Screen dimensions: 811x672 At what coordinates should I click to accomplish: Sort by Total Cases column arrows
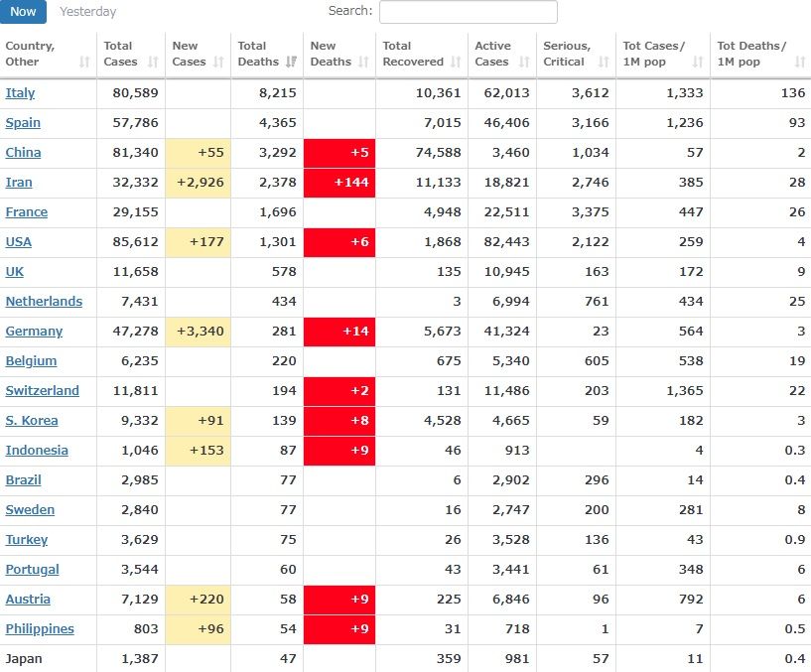point(153,62)
